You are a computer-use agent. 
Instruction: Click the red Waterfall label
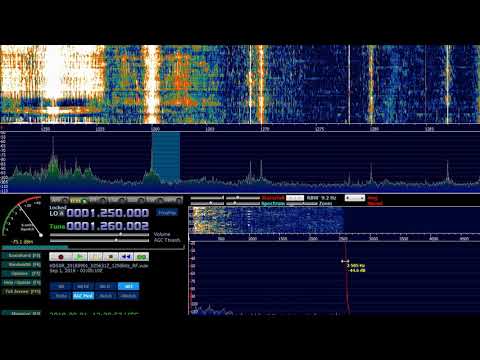(x=273, y=198)
